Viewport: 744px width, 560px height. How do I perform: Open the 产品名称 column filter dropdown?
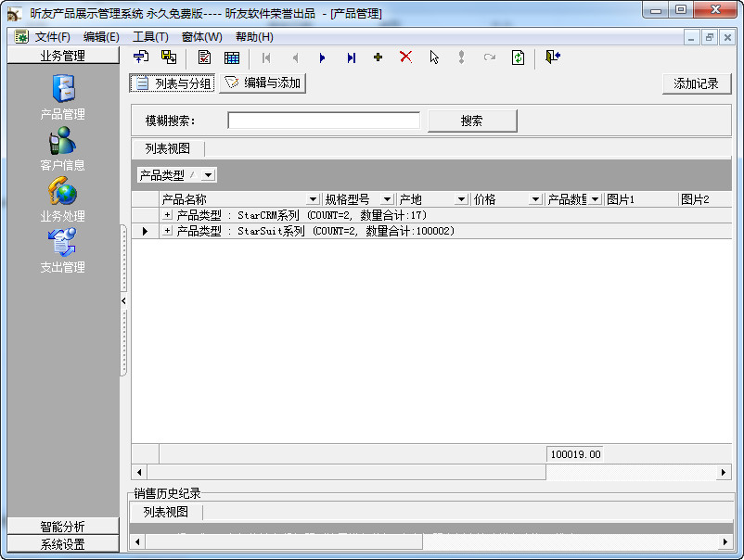[313, 199]
